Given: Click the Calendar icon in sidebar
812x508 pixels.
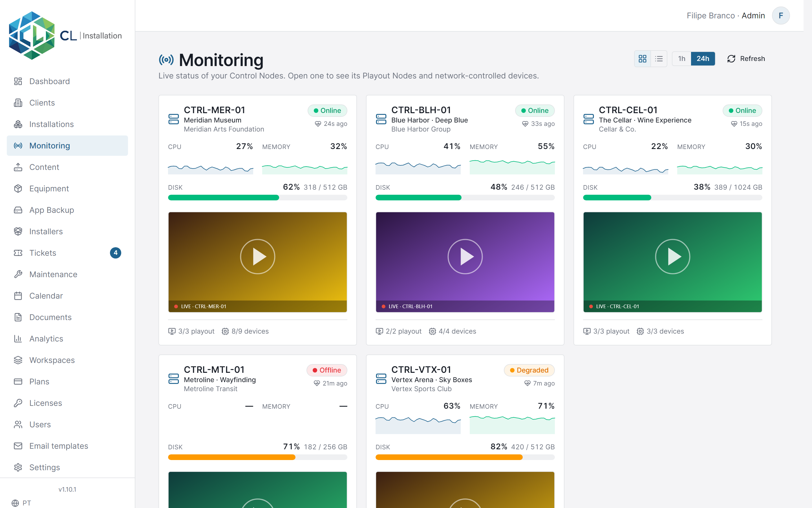Looking at the screenshot, I should pos(18,296).
